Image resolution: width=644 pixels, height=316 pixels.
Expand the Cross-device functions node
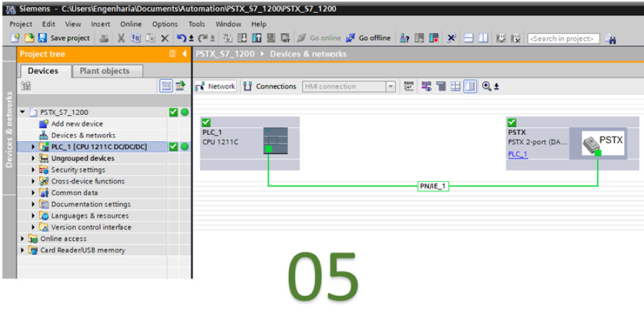tap(33, 181)
